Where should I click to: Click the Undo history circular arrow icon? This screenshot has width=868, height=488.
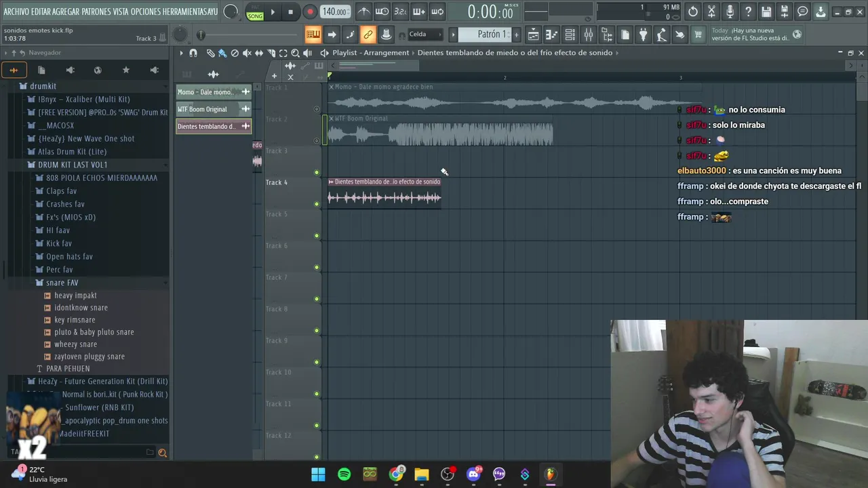693,12
